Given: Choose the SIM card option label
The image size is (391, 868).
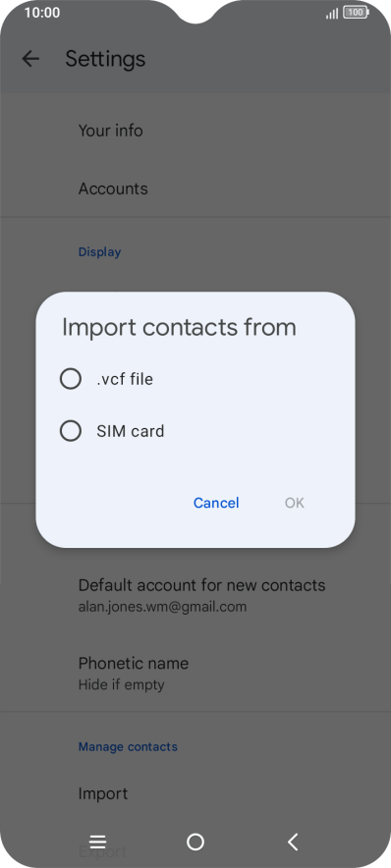Looking at the screenshot, I should click(x=130, y=431).
